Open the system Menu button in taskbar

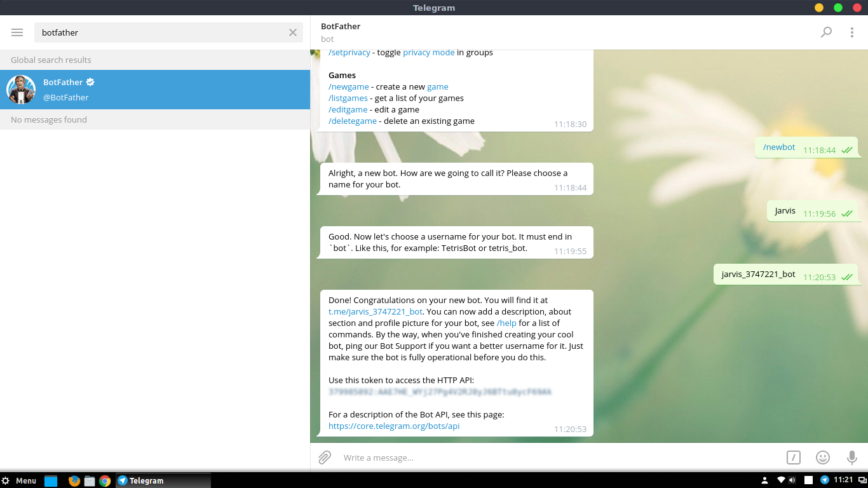19,481
